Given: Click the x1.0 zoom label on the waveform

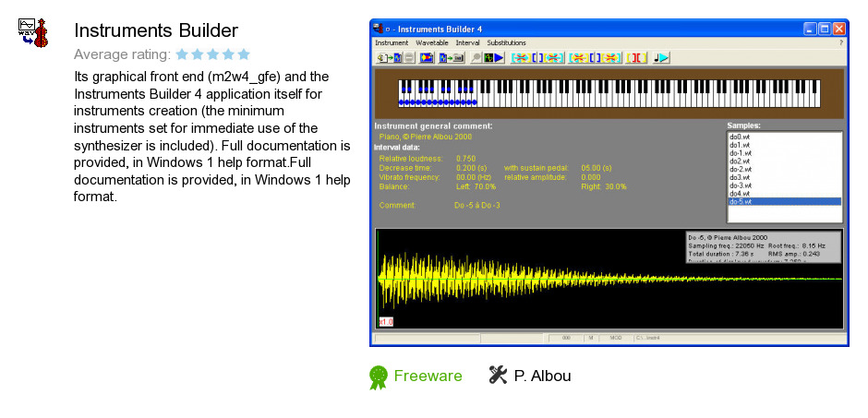Looking at the screenshot, I should click(x=386, y=322).
